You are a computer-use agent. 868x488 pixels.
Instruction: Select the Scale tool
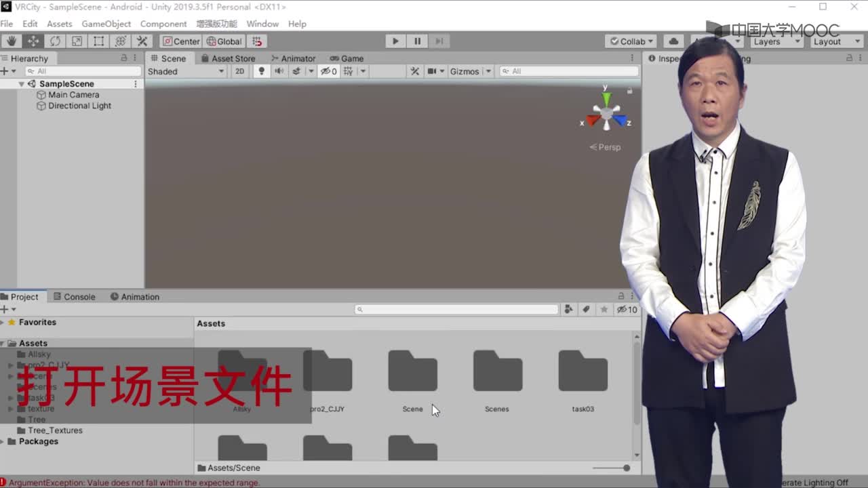77,41
